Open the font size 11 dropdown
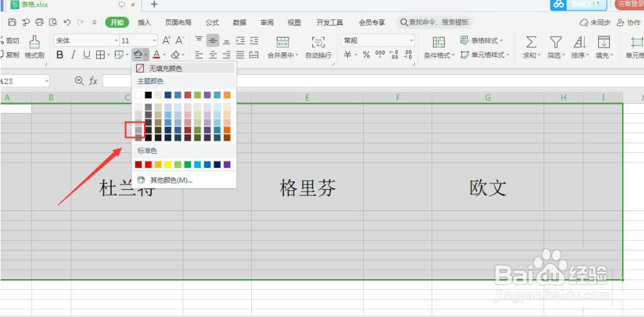 point(154,41)
